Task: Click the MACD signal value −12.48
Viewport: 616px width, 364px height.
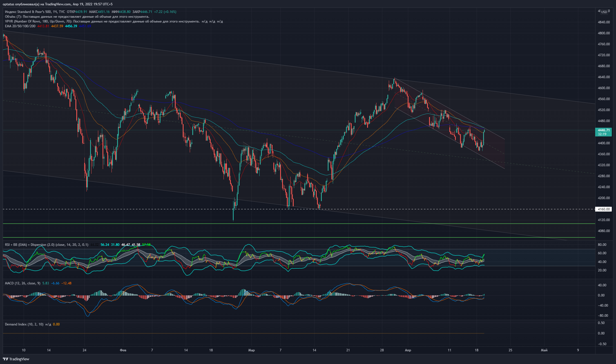Action: tap(67, 283)
